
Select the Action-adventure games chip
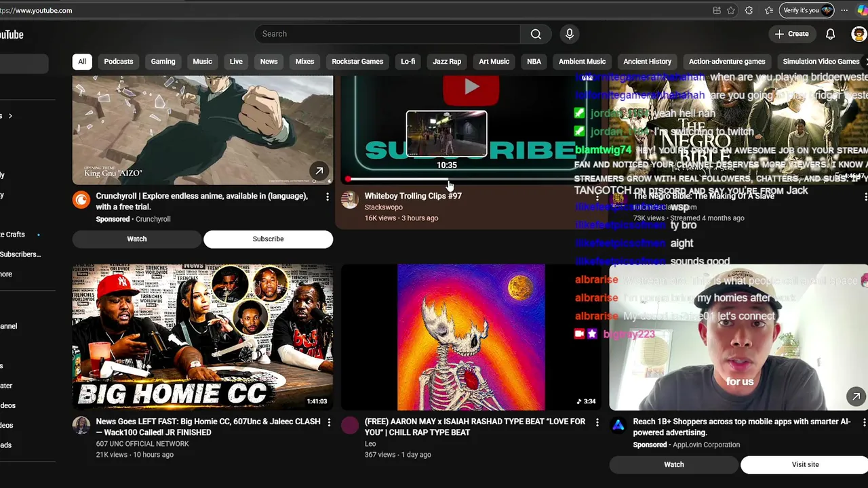point(727,62)
